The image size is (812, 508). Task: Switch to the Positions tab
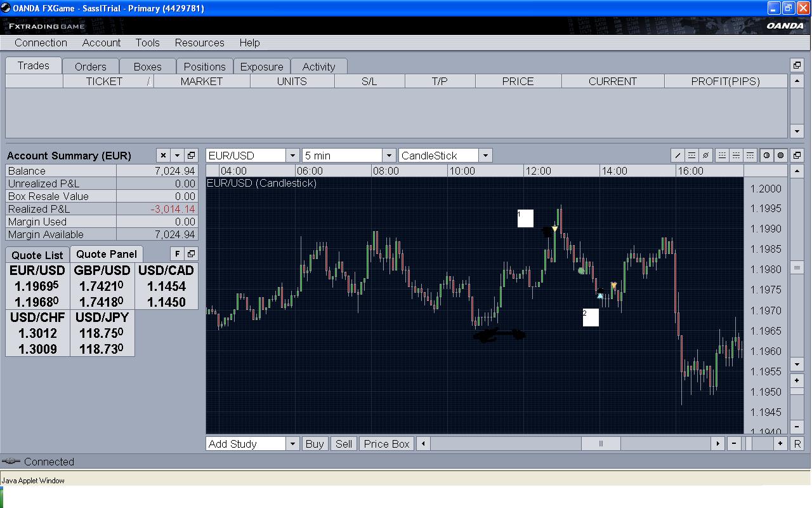(204, 66)
